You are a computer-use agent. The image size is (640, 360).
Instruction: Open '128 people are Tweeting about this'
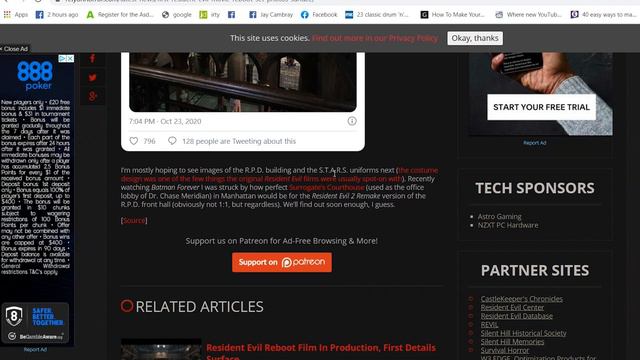(239, 141)
